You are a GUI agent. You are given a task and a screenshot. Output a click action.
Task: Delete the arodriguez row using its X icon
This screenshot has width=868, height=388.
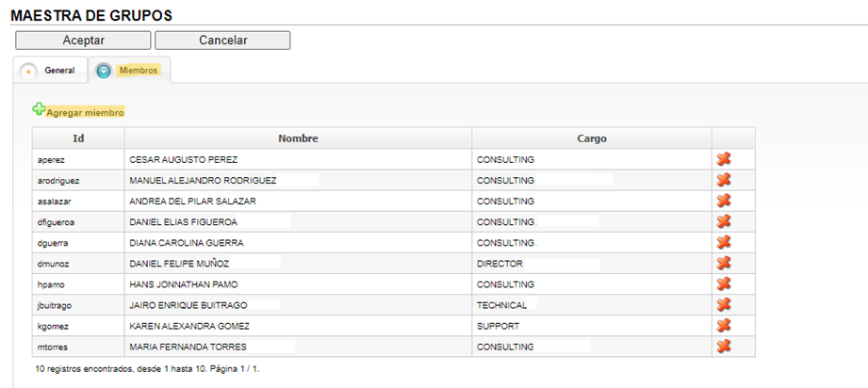(724, 180)
